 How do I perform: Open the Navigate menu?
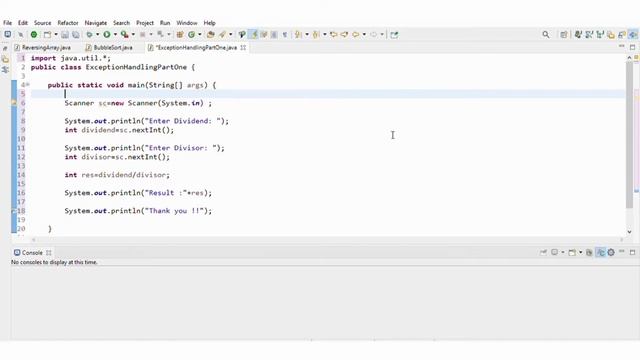click(96, 23)
